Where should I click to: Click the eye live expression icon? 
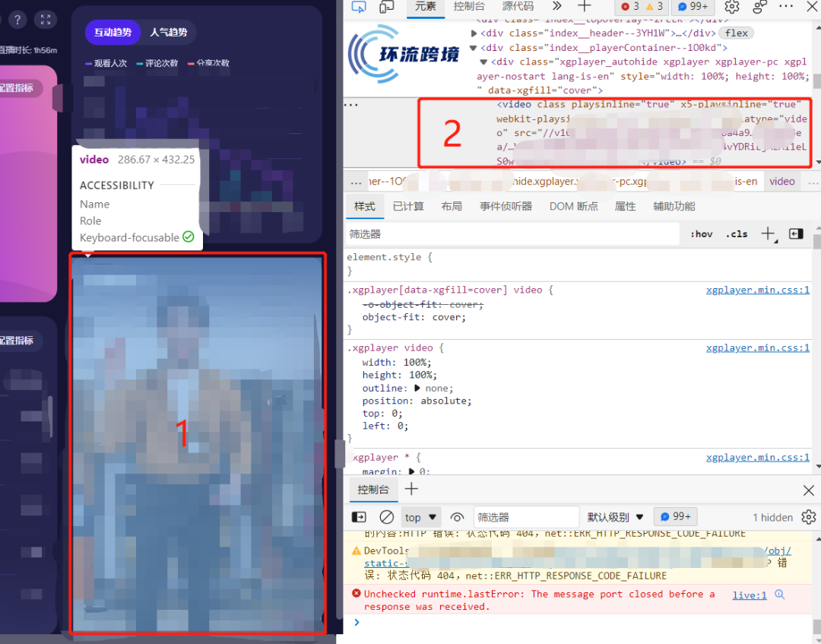coord(457,517)
